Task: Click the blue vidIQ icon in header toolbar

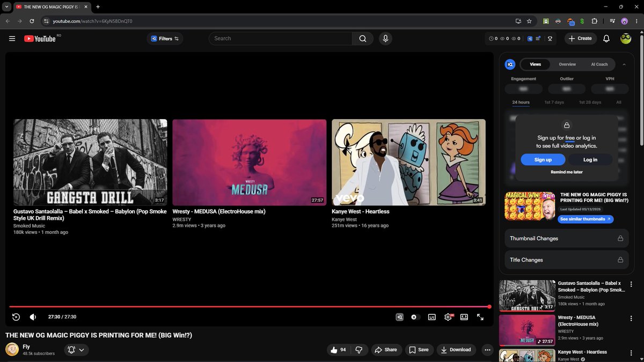Action: tap(530, 39)
